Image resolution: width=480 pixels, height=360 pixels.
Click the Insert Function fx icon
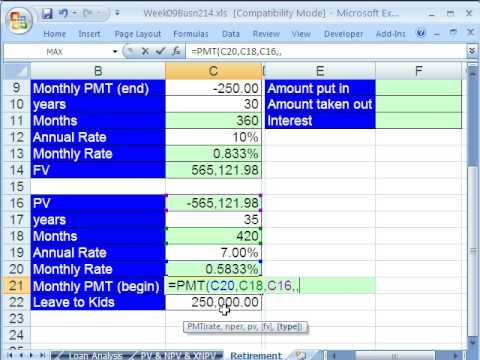176,51
